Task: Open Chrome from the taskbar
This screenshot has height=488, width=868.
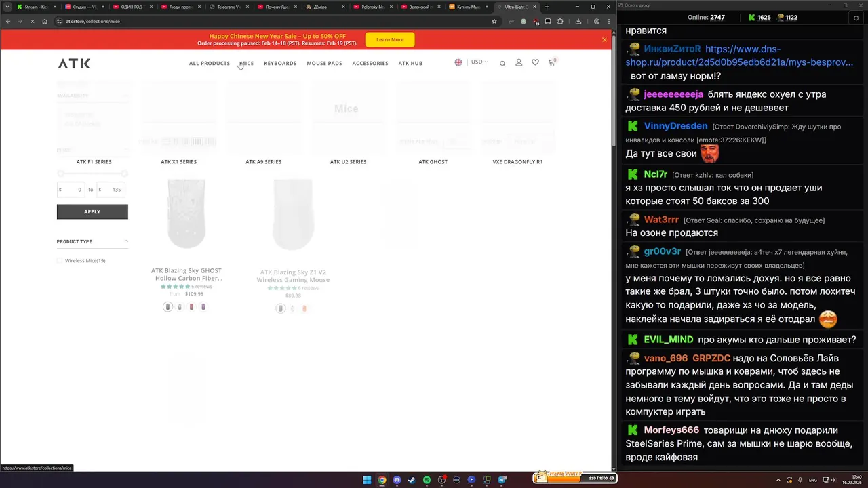Action: click(382, 480)
